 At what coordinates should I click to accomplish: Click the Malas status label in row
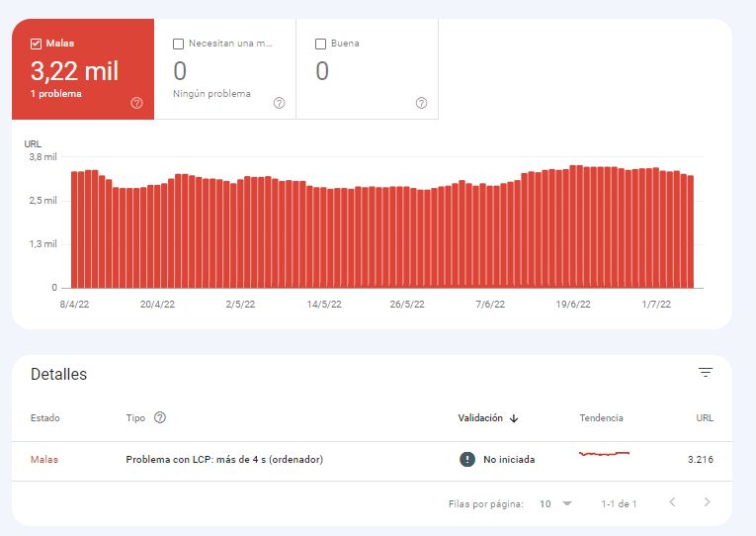click(44, 460)
